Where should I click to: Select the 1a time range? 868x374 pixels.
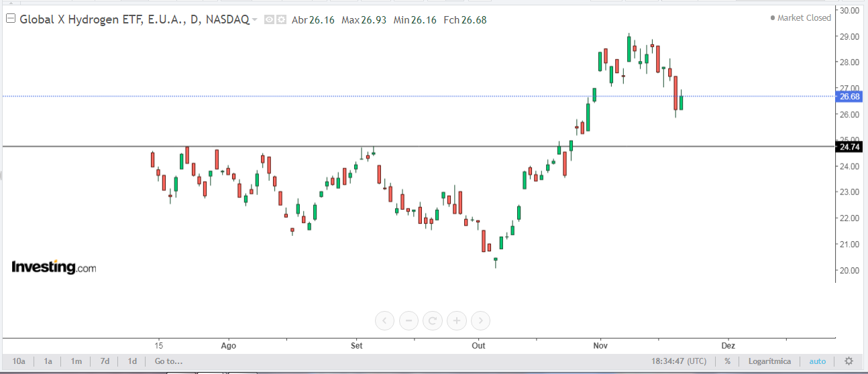point(48,361)
